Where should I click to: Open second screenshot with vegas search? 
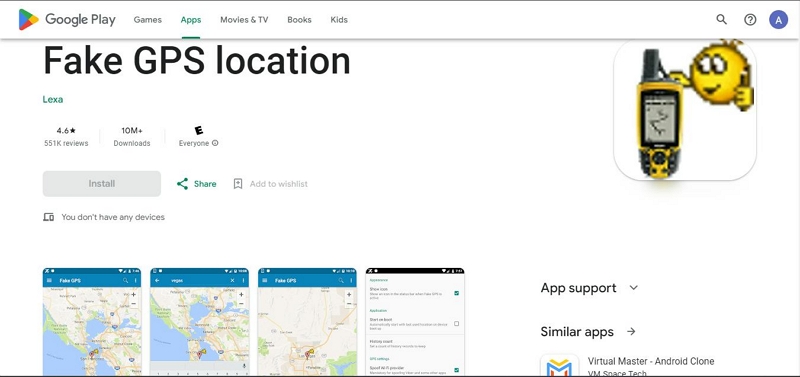click(199, 321)
